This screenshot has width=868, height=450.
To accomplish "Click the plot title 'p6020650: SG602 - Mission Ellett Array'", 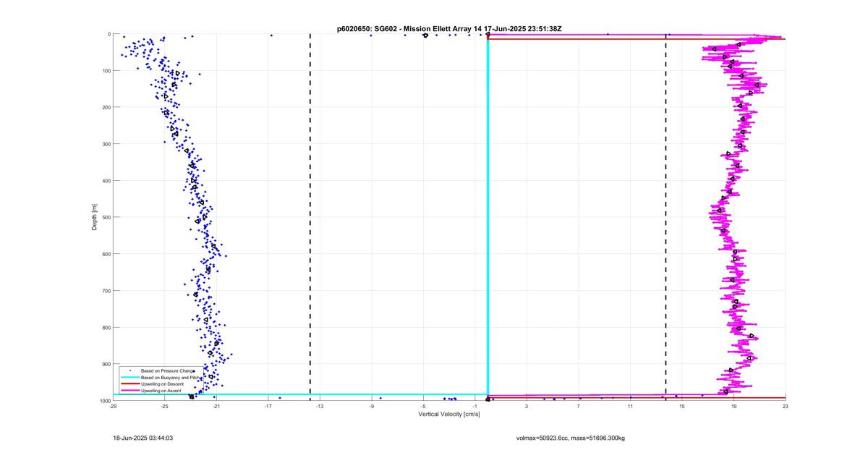I will [x=405, y=28].
